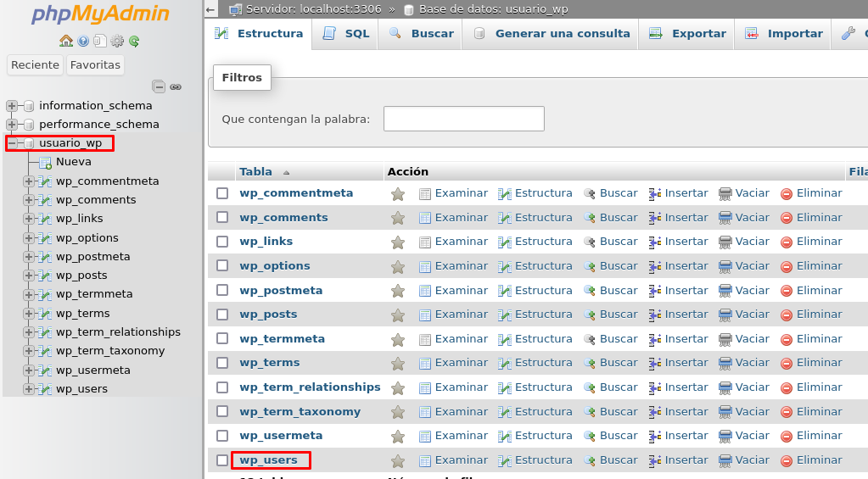Select the wp_comments row checkbox

click(222, 217)
